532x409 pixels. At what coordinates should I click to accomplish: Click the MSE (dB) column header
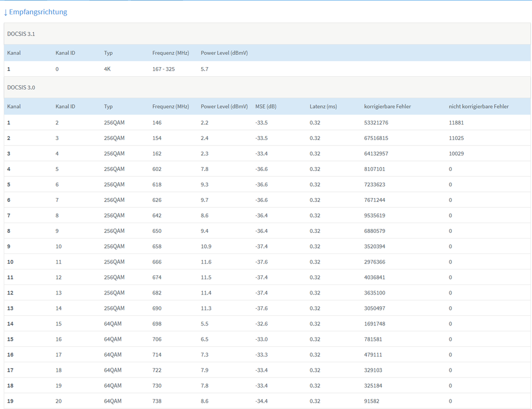point(266,107)
